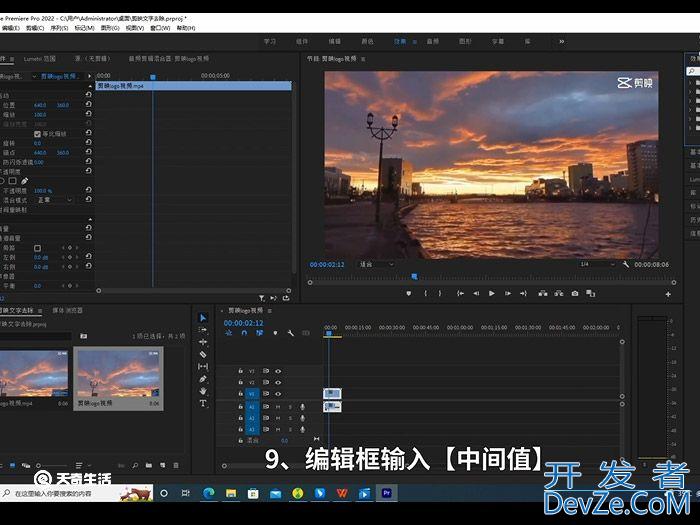Show more workspaces overflow chevron
The width and height of the screenshot is (700, 525).
pos(562,42)
